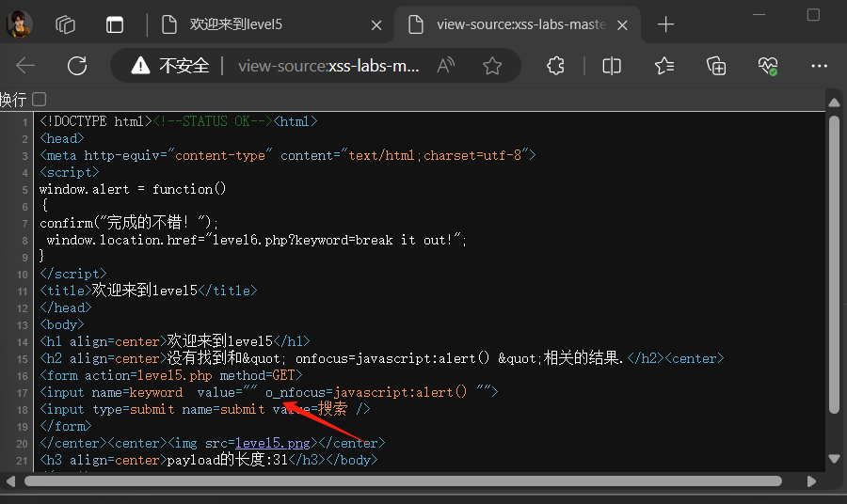
Task: Click the 'input type=submit' line
Action: pos(205,409)
